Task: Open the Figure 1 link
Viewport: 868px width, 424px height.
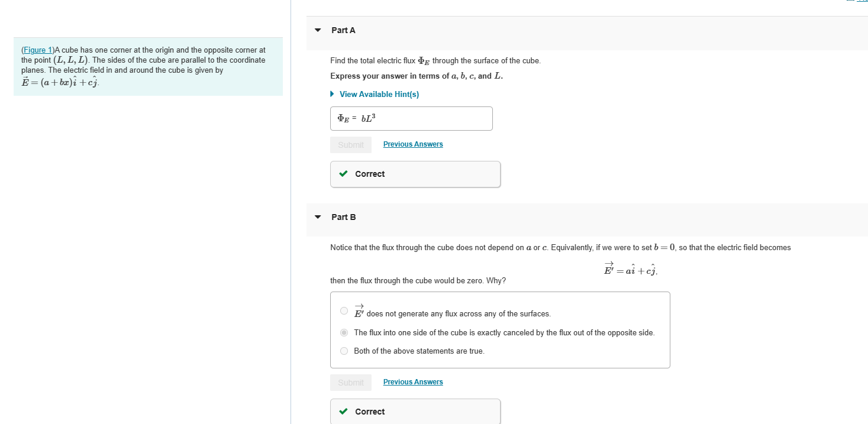Action: pos(38,50)
